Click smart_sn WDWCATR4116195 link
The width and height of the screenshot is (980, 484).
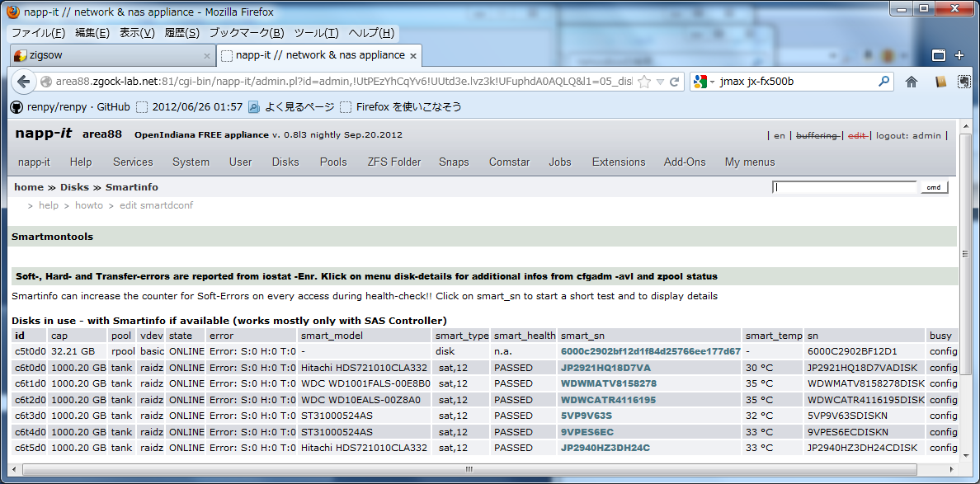[x=608, y=399]
